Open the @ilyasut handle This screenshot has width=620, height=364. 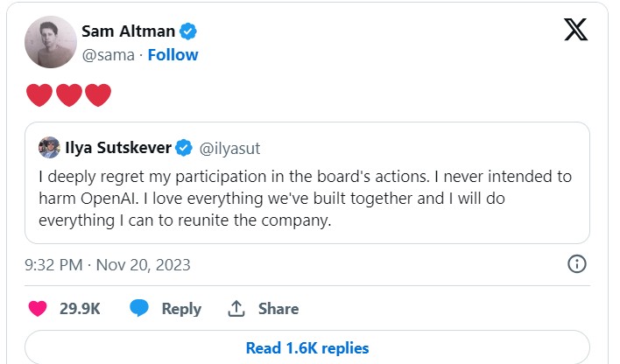click(x=230, y=148)
